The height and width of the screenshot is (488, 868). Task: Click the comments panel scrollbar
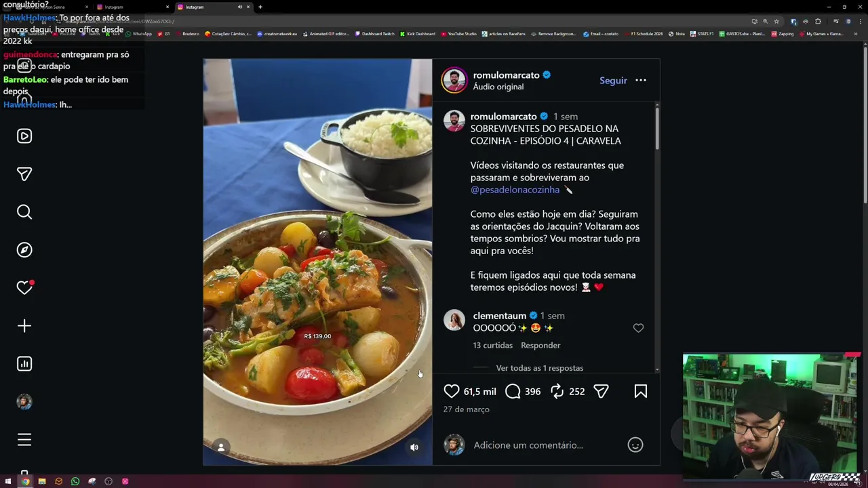[657, 127]
